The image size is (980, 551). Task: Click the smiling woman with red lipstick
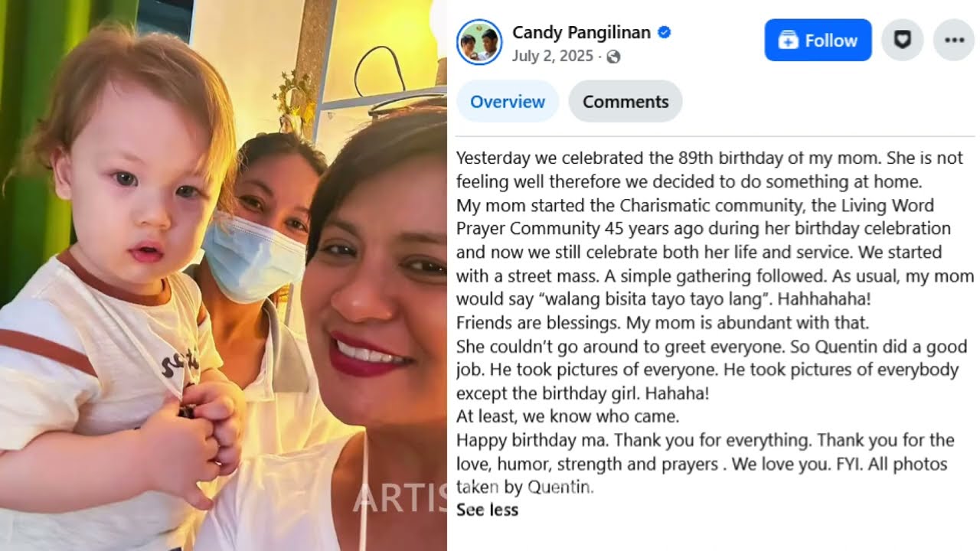[x=379, y=291]
